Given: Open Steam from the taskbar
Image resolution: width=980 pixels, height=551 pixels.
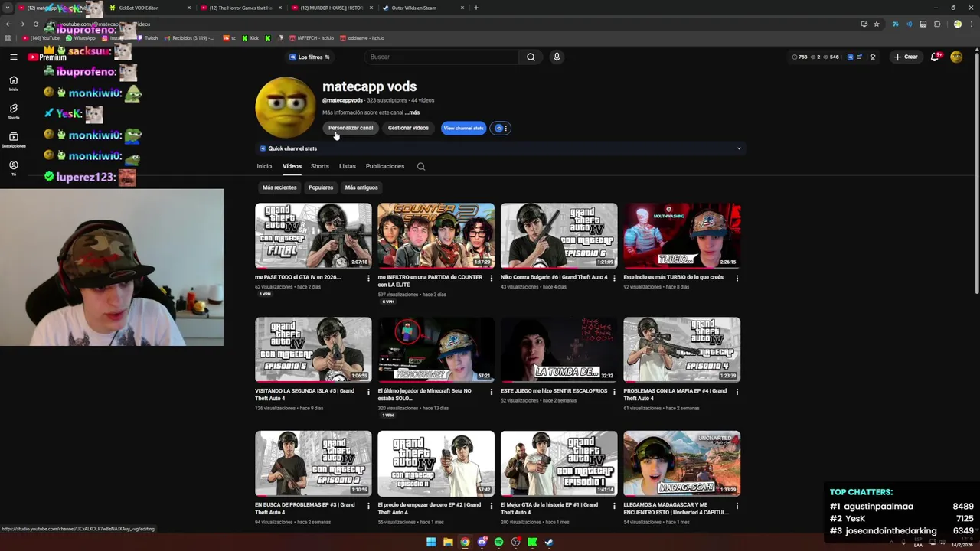Looking at the screenshot, I should [x=549, y=542].
